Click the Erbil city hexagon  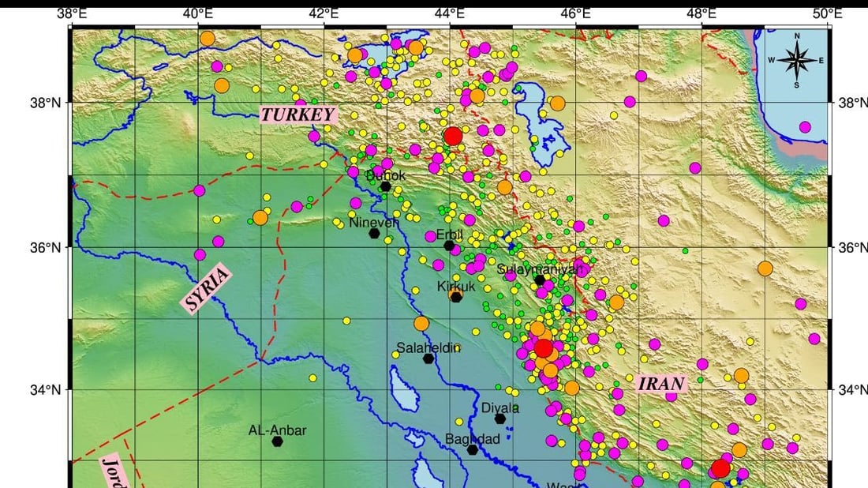(450, 246)
